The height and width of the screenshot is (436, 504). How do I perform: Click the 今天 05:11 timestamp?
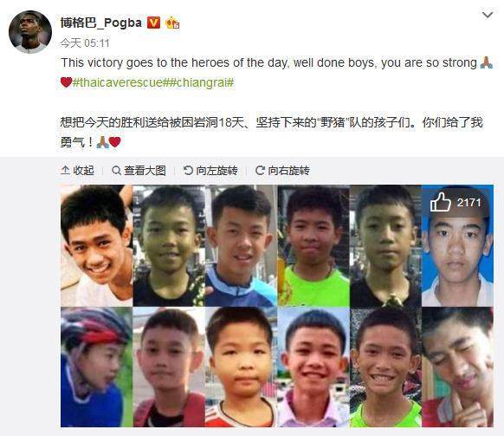click(x=85, y=42)
